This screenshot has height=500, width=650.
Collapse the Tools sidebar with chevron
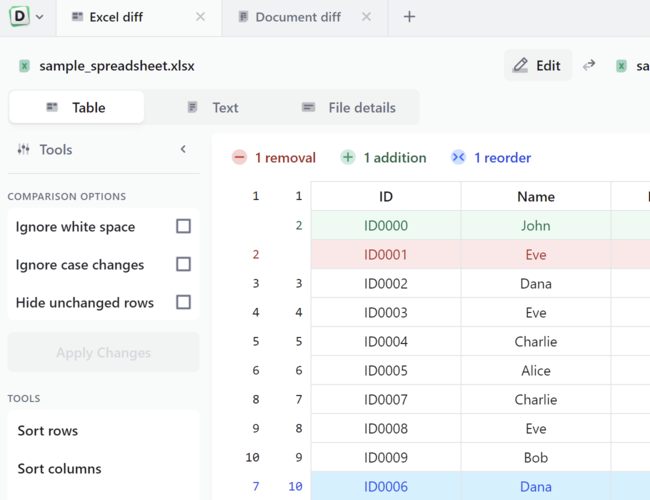(183, 150)
